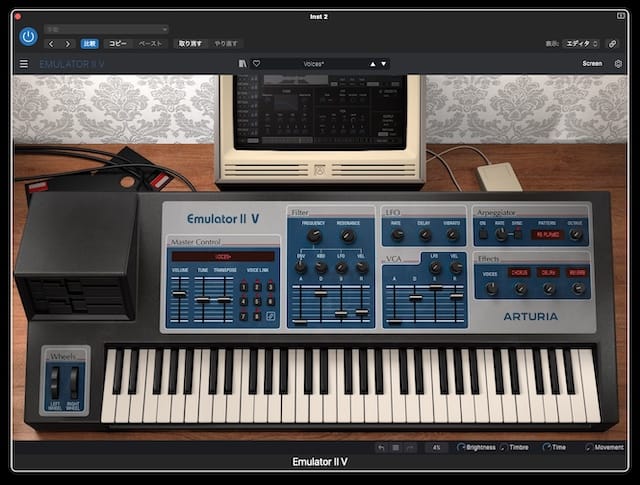Open the CHORUS effect selector

[519, 273]
